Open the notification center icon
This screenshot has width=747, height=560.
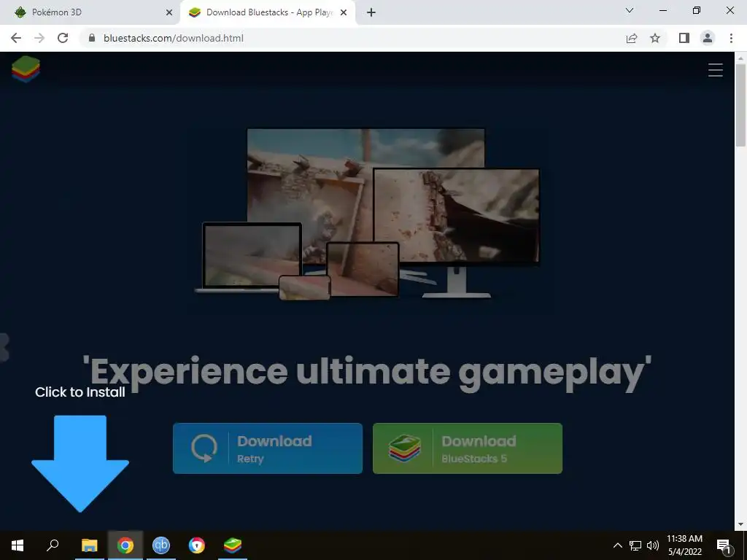tap(724, 546)
